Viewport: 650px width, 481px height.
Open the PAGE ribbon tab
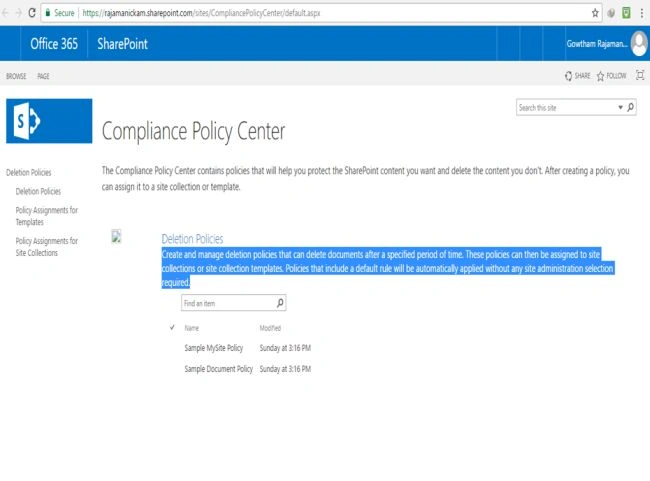tap(43, 76)
